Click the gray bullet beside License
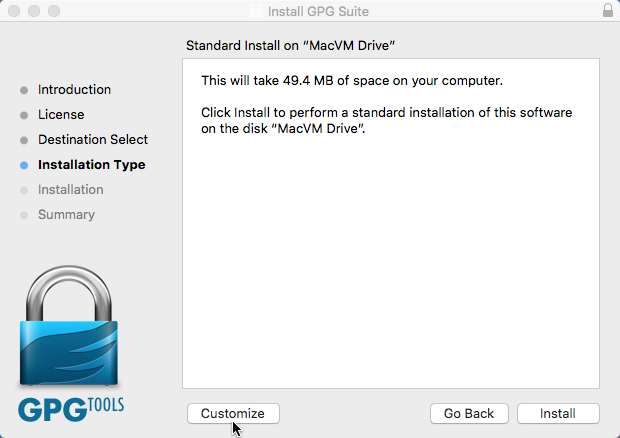Screen dimensions: 620x438 click(x=24, y=115)
